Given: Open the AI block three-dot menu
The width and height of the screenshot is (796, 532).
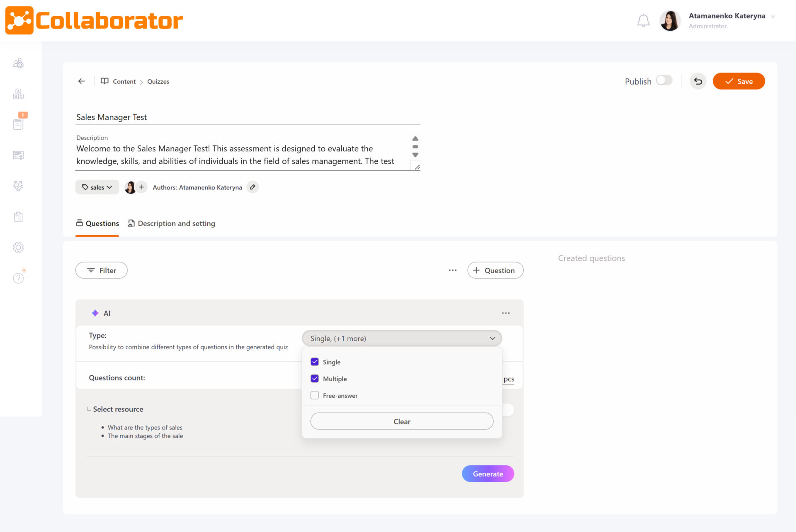Looking at the screenshot, I should pyautogui.click(x=506, y=313).
